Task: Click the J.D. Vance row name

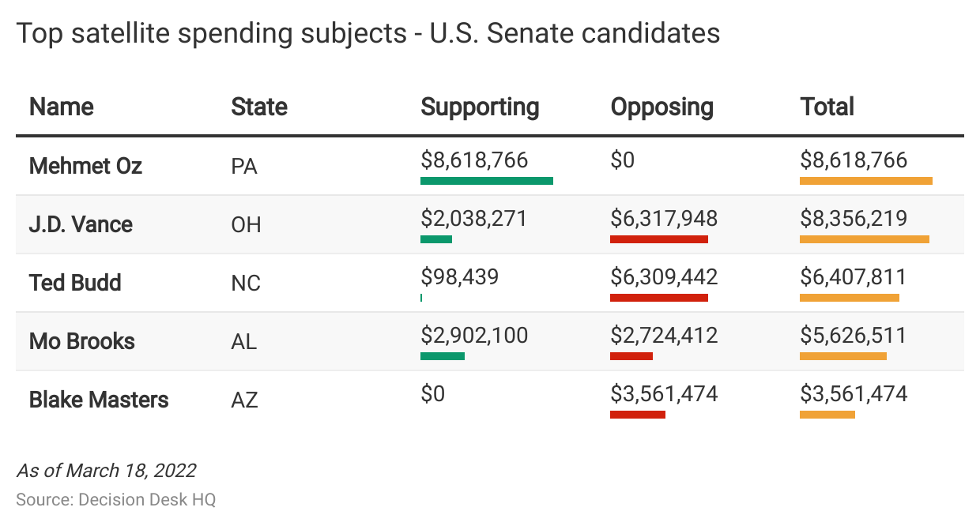Action: point(81,224)
